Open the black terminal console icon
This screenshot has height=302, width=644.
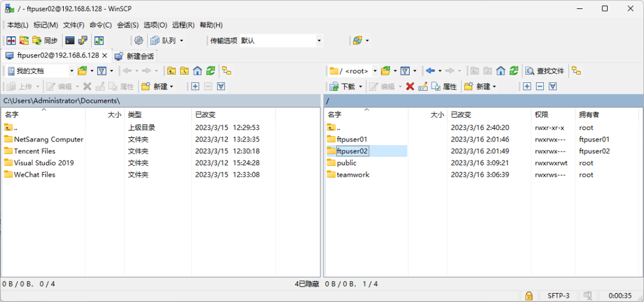tap(70, 40)
